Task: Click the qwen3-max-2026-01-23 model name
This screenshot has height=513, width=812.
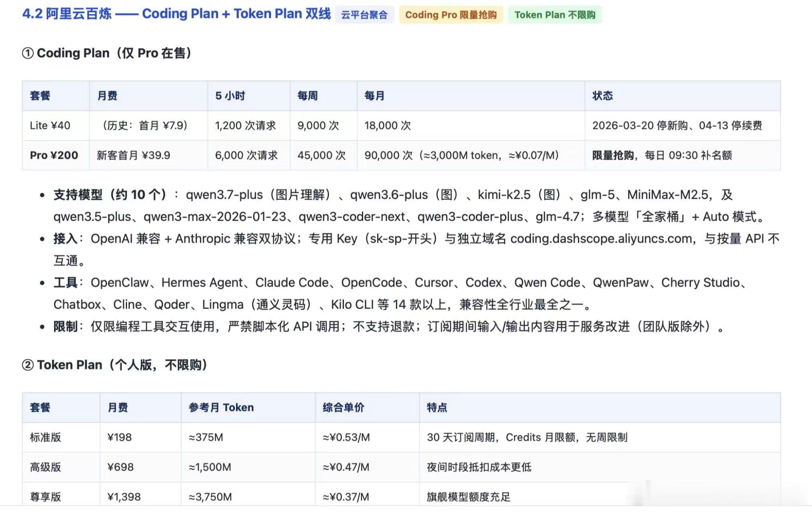Action: (215, 217)
